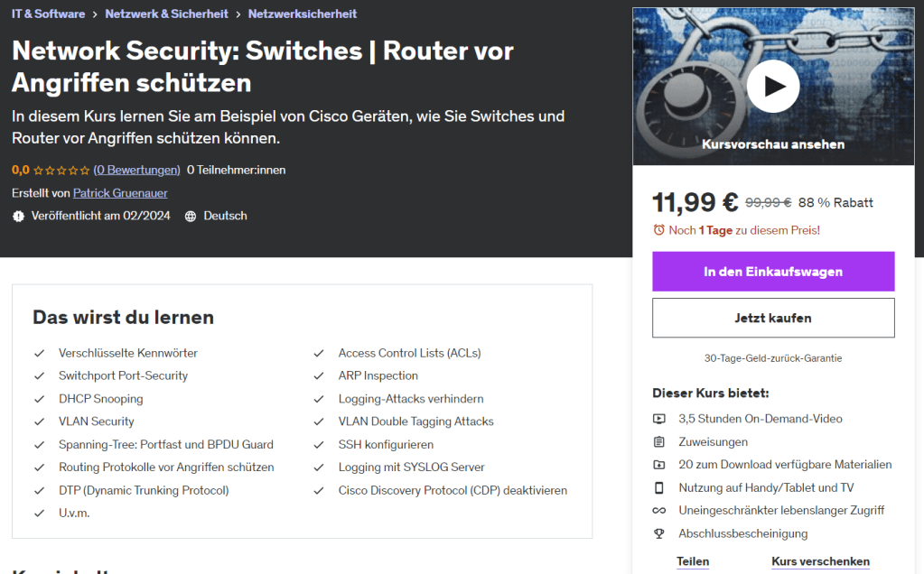Image resolution: width=924 pixels, height=574 pixels.
Task: Click the alarm clock icon by price deadline
Action: (x=658, y=230)
